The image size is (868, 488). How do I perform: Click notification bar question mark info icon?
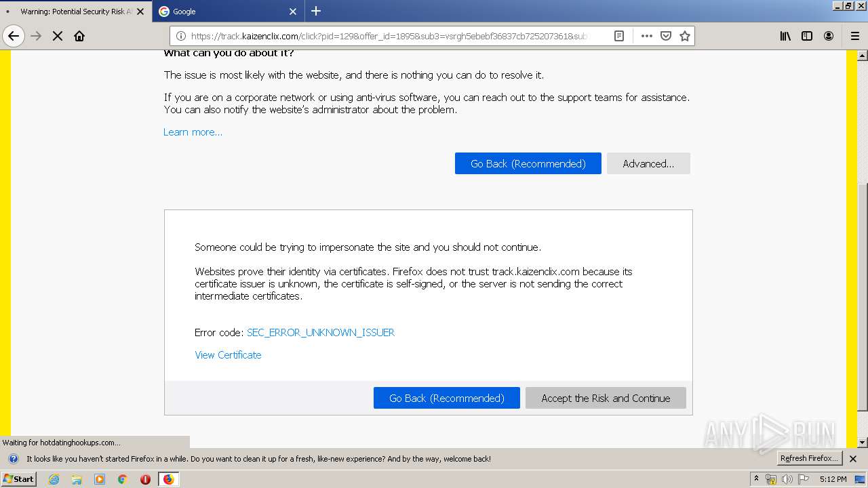[13, 459]
